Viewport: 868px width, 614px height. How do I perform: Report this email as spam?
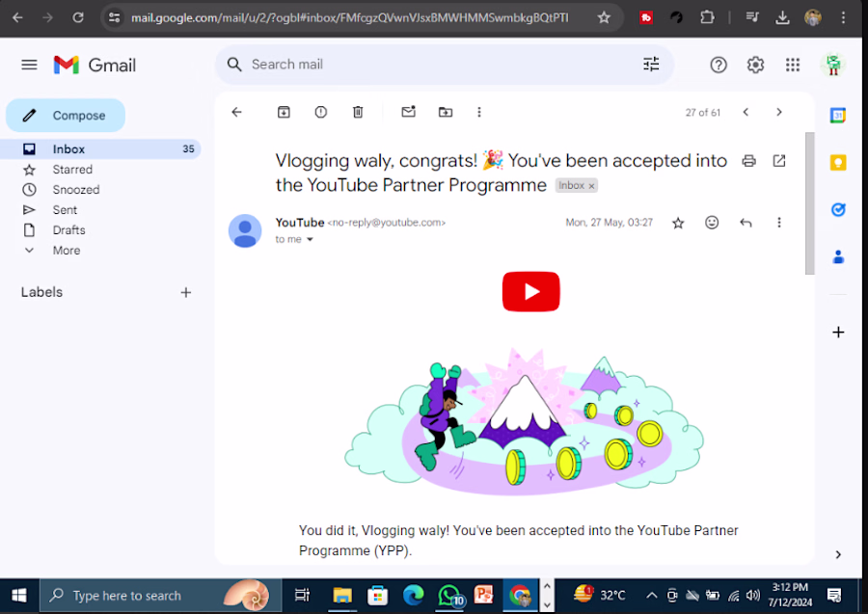[320, 112]
